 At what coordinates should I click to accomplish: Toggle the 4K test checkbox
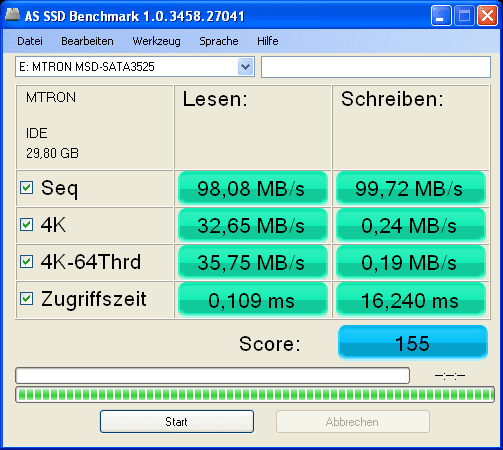(26, 225)
